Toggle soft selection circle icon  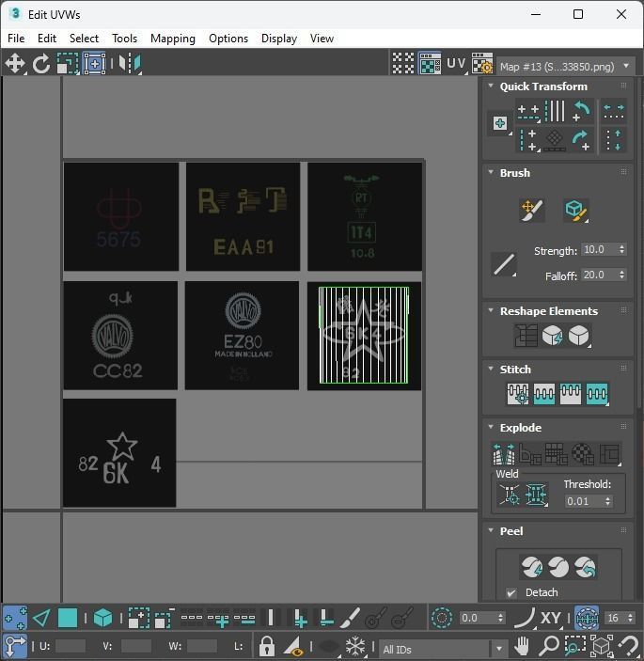pyautogui.click(x=442, y=619)
